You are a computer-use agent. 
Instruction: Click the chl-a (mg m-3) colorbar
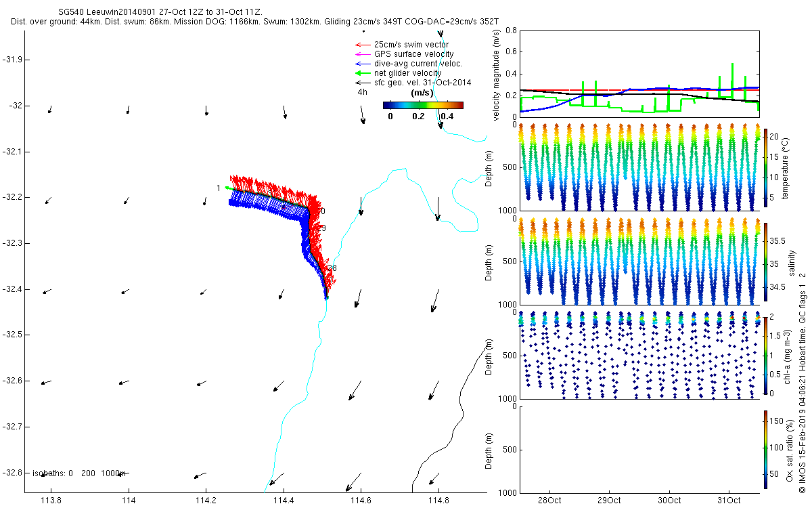coord(766,355)
